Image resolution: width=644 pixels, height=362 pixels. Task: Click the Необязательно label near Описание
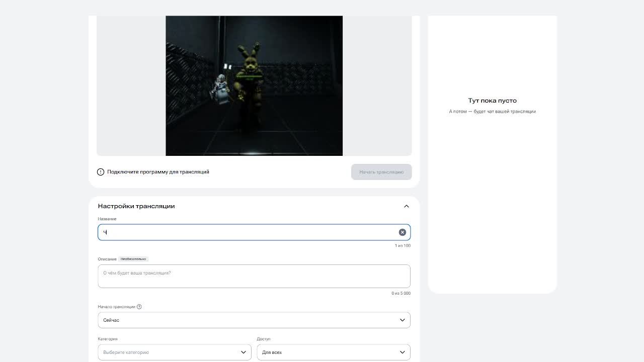133,259
